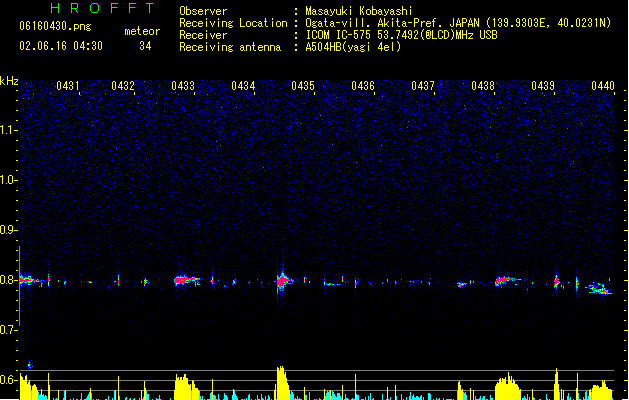Select the A504HB(yagi 4el) antenna text
The width and height of the screenshot is (629, 400).
[353, 47]
